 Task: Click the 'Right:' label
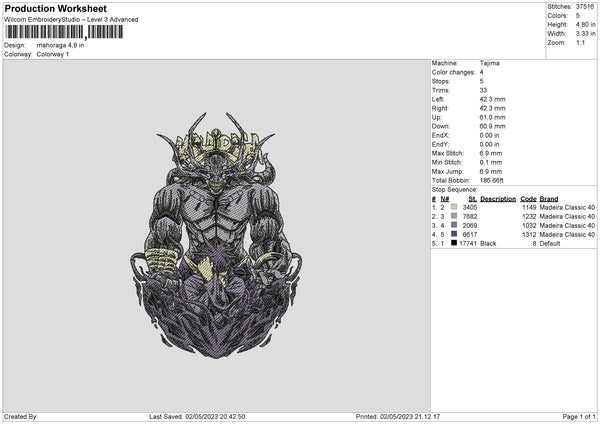click(440, 108)
